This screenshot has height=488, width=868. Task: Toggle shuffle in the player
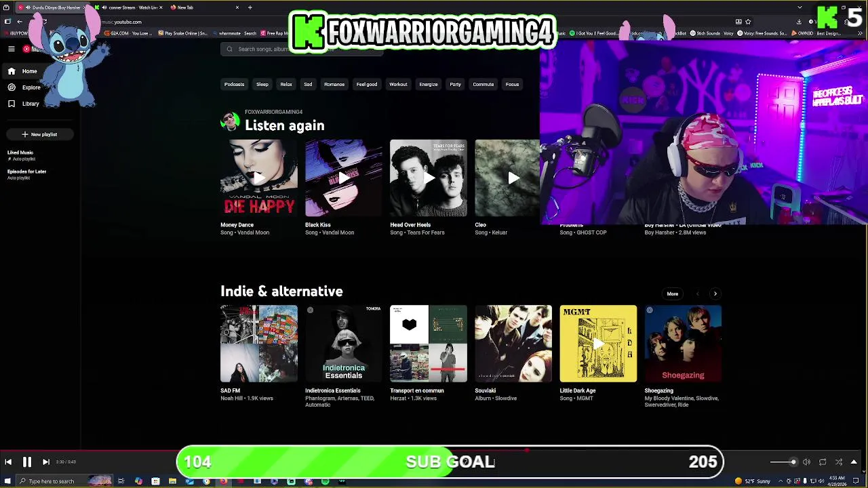839,462
